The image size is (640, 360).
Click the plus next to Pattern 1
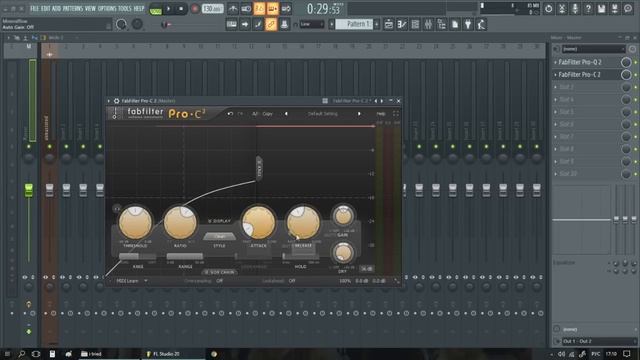[376, 24]
